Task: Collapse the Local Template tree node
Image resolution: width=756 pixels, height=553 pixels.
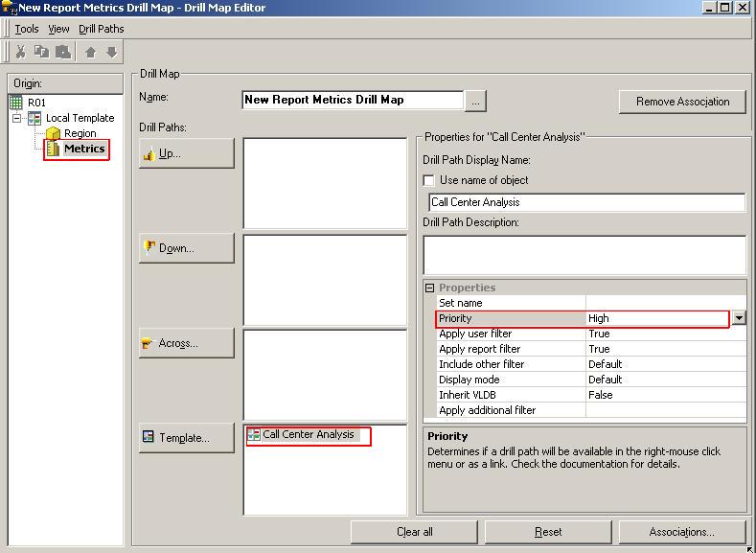Action: (17, 118)
